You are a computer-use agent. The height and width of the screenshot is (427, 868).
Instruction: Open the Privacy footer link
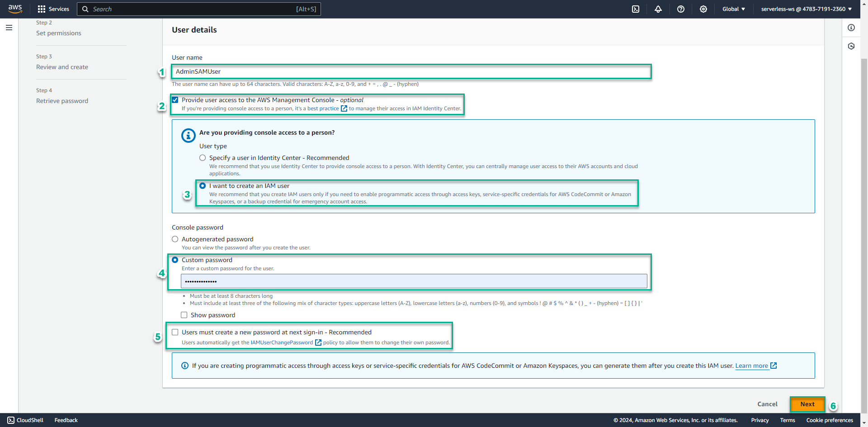click(760, 420)
